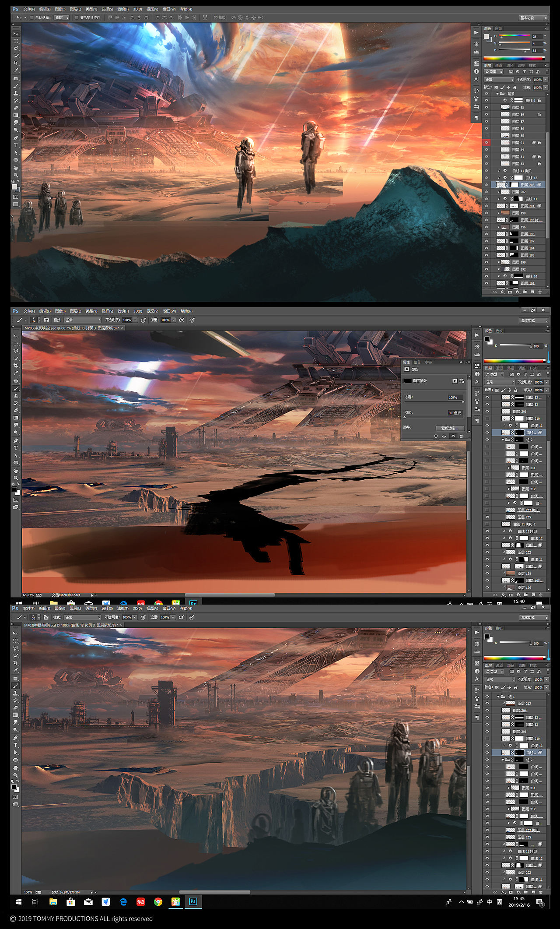Select the Crop tool in bottom window

pos(16,663)
